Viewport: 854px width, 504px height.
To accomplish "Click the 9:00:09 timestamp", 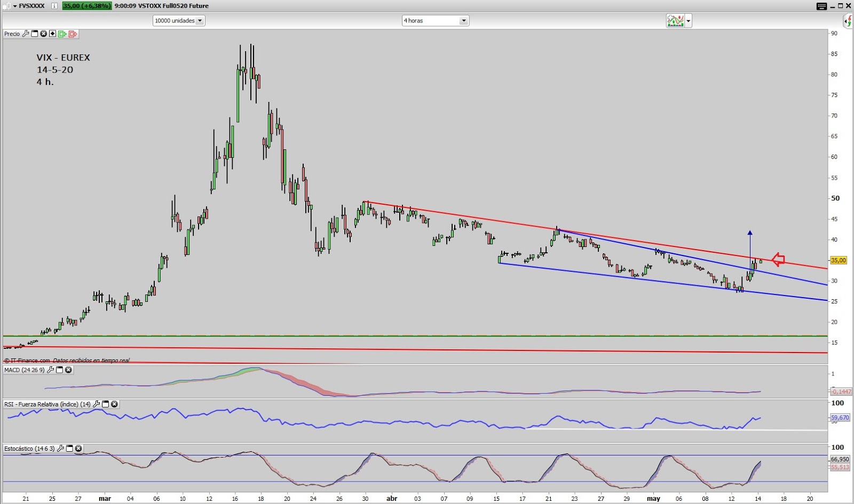I will click(x=125, y=6).
